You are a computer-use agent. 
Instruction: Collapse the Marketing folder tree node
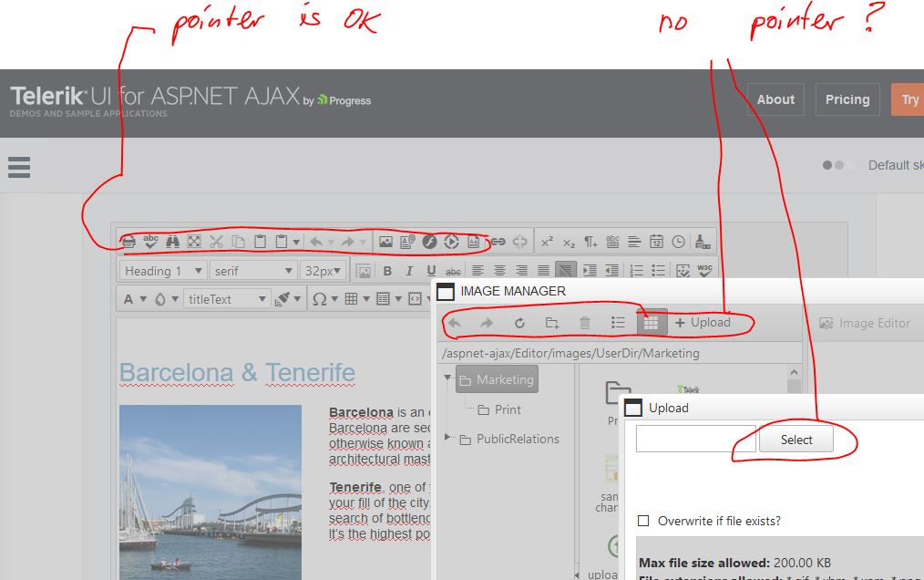coord(447,378)
